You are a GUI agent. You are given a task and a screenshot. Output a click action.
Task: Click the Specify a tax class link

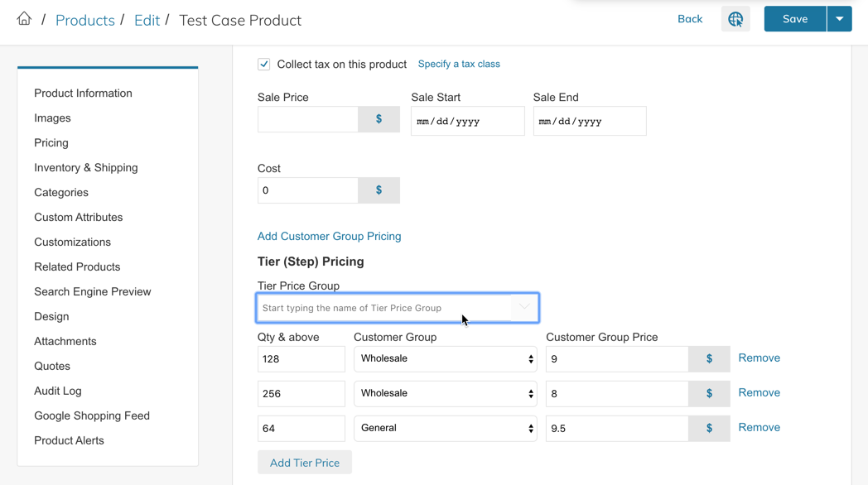tap(459, 65)
